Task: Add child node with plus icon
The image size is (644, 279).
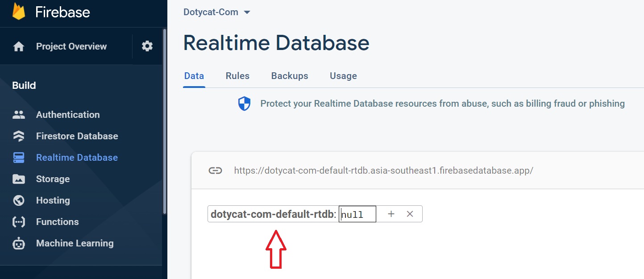Action: coord(391,214)
